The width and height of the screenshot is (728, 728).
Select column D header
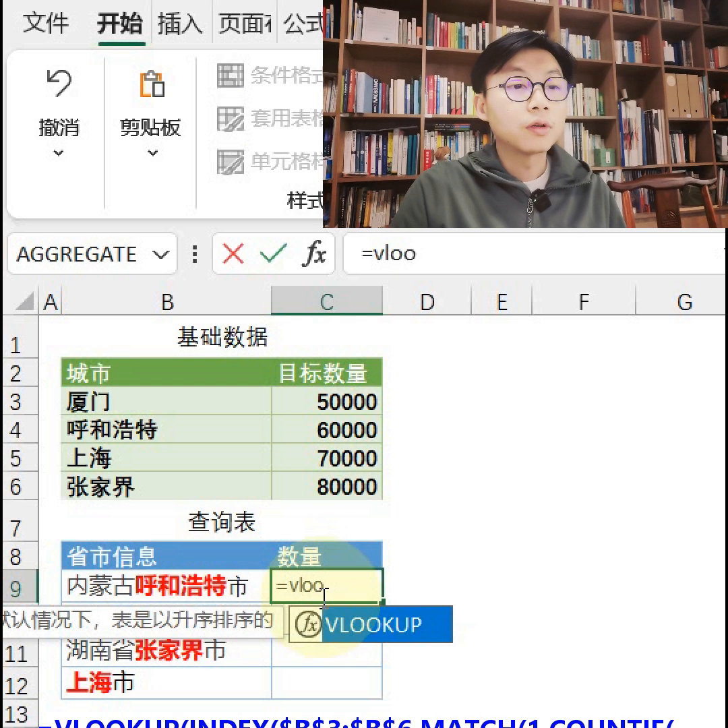[427, 302]
